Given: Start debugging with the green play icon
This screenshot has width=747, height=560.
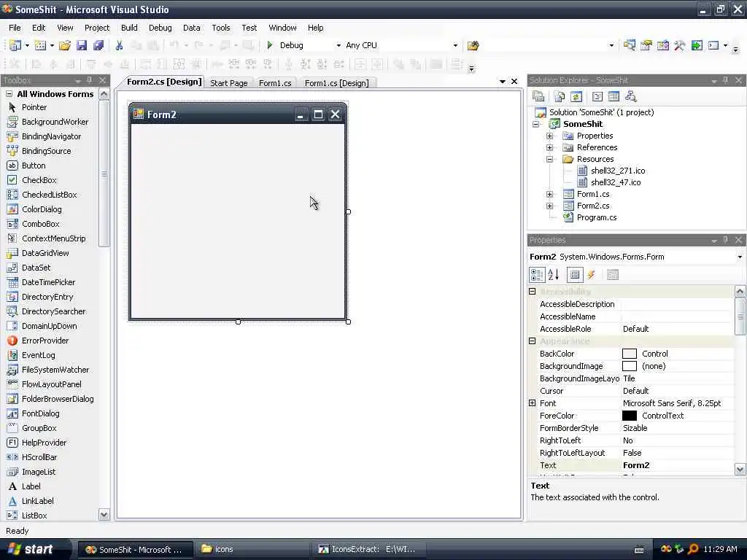Looking at the screenshot, I should pyautogui.click(x=270, y=45).
